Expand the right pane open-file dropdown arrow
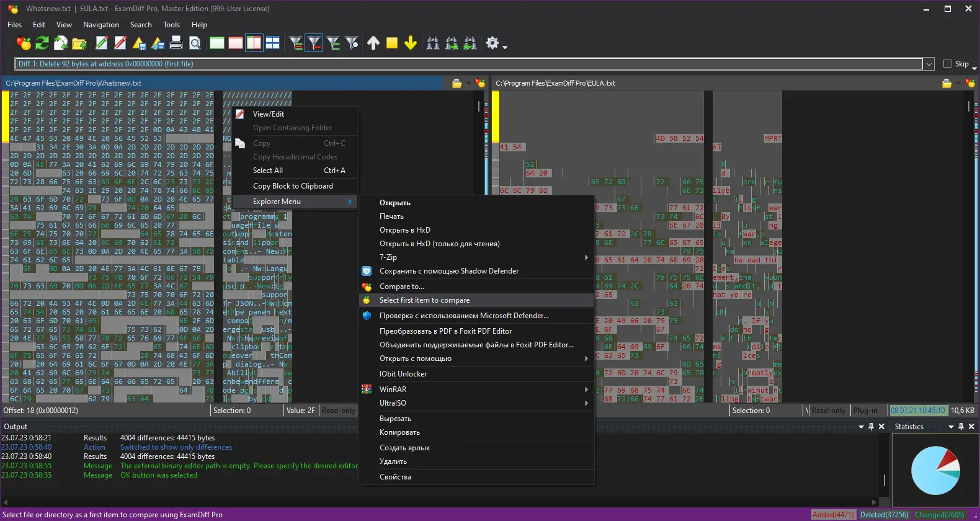Screen dimensions: 980x521 [x=958, y=83]
